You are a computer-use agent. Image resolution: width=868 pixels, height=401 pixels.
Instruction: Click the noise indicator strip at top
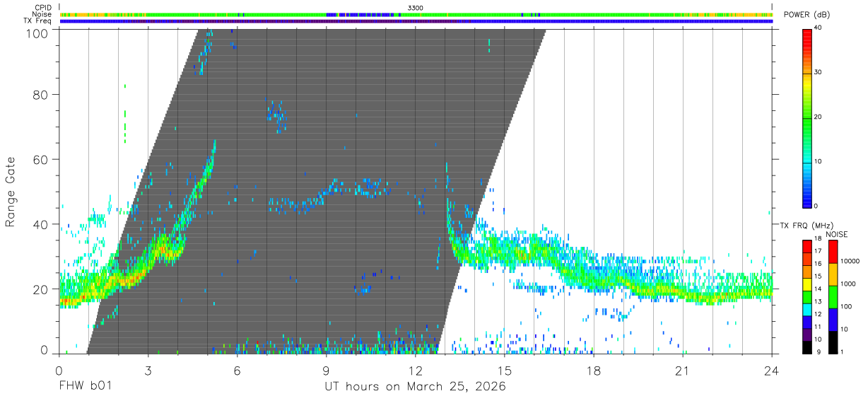coord(416,14)
